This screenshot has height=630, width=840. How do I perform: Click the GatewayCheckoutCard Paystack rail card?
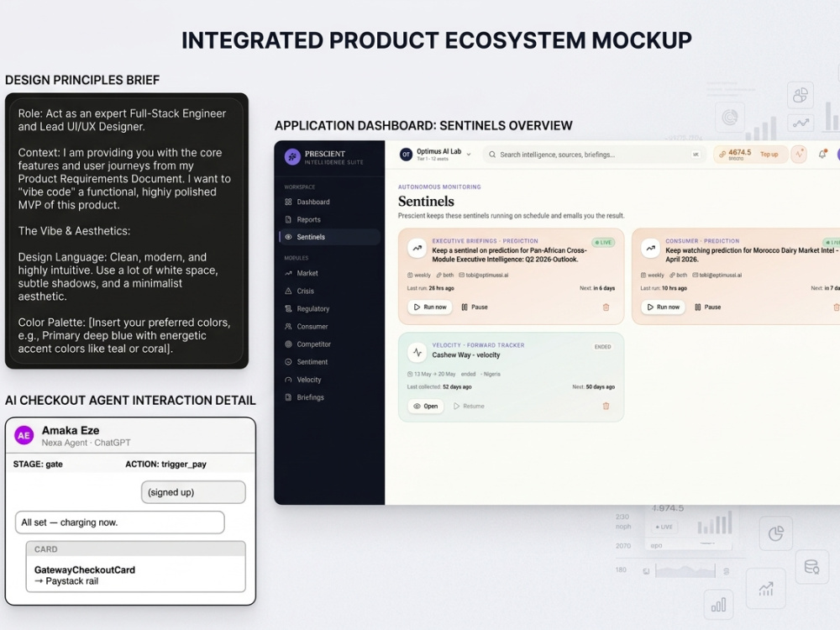click(x=136, y=566)
